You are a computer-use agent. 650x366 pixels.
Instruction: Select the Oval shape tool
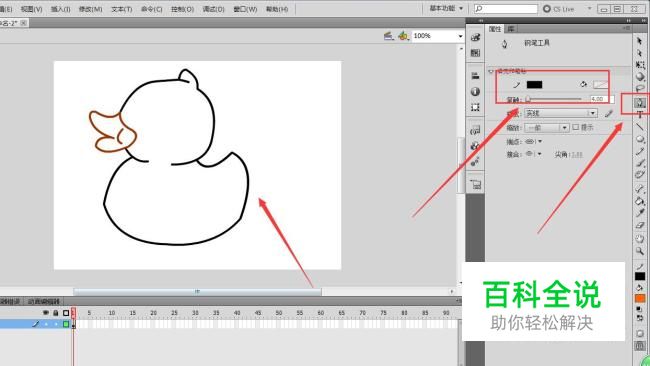(640, 139)
